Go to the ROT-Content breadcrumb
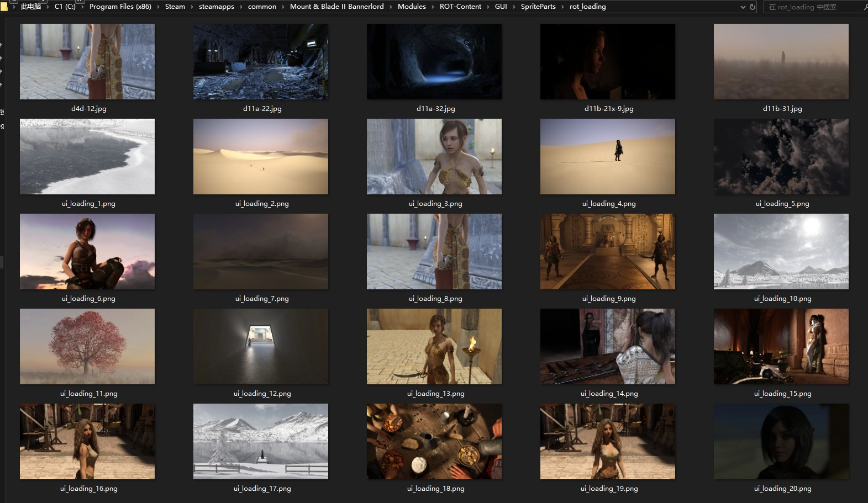The image size is (868, 503). coord(460,7)
